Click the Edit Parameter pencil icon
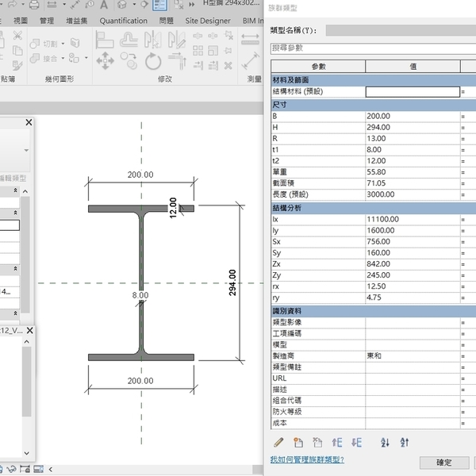 tap(278, 442)
